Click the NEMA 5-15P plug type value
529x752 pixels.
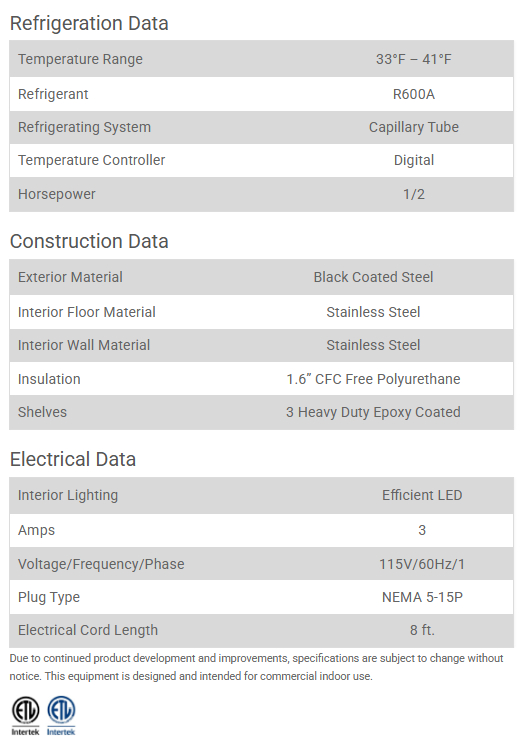point(422,597)
